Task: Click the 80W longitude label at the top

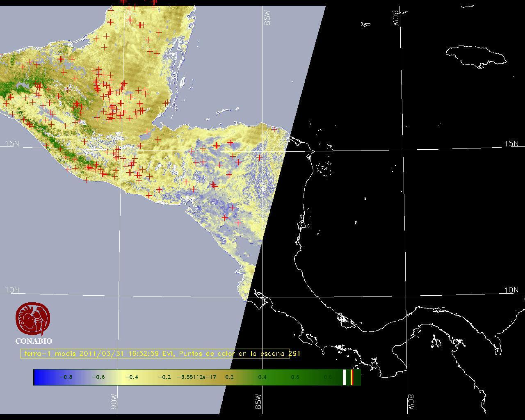Action: tap(396, 18)
